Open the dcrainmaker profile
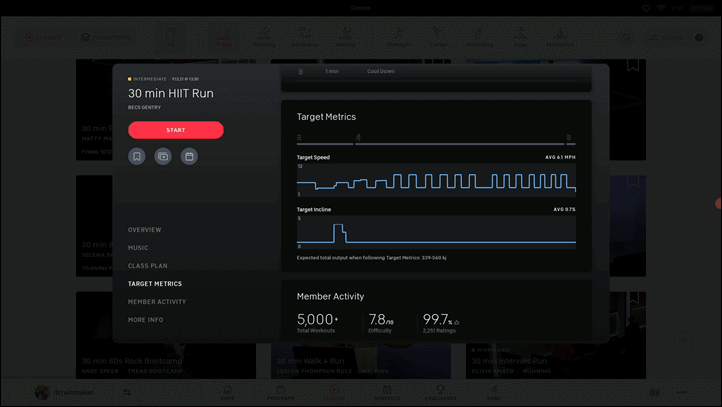The width and height of the screenshot is (722, 407). [64, 392]
